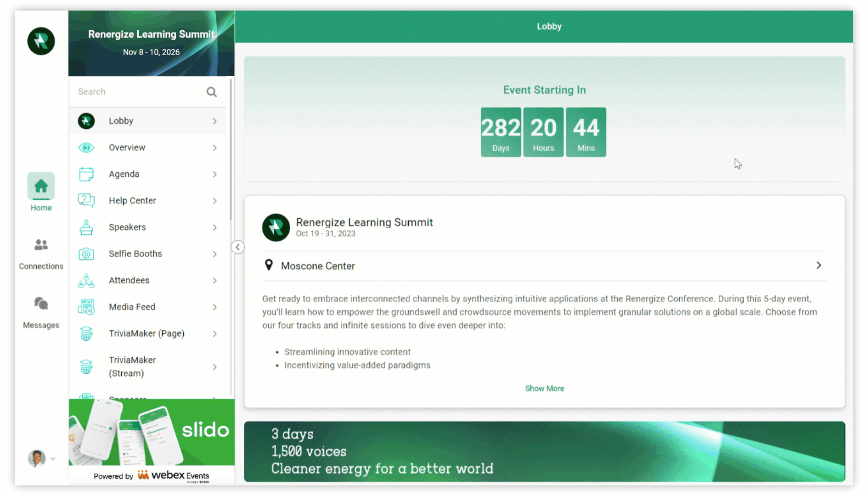Click the Show More link
The image size is (868, 496).
click(545, 389)
